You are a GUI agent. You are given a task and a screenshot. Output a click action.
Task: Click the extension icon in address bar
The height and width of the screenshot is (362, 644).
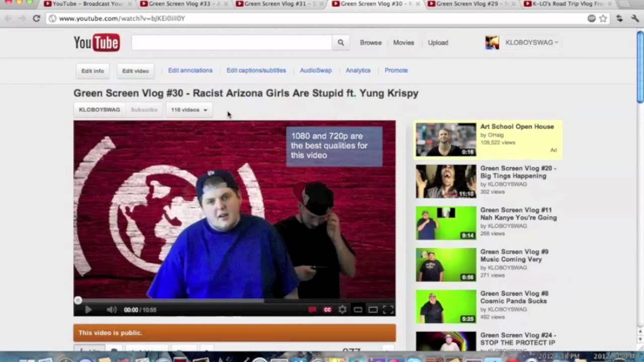pos(592,18)
